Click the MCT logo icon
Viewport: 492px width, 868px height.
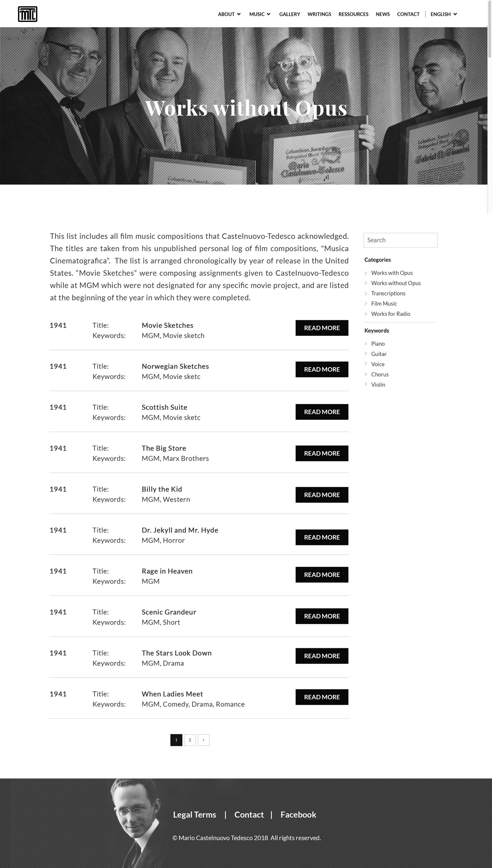pyautogui.click(x=28, y=14)
